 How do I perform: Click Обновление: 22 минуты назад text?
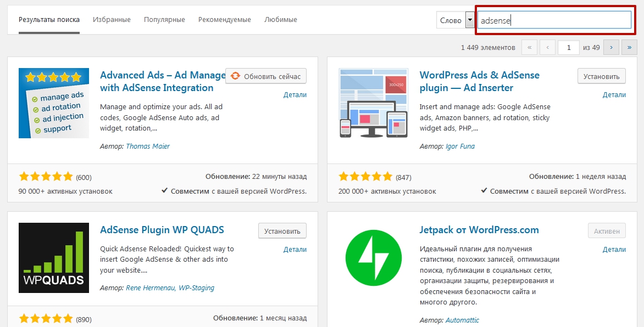(x=256, y=177)
